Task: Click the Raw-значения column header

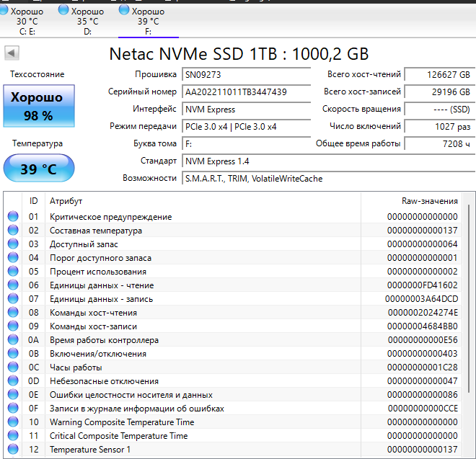Action: 429,200
